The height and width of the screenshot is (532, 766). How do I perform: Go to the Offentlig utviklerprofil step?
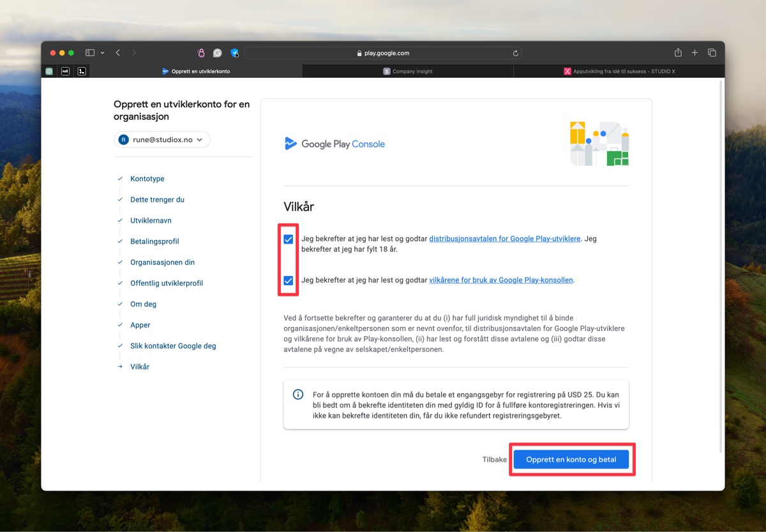(x=167, y=283)
